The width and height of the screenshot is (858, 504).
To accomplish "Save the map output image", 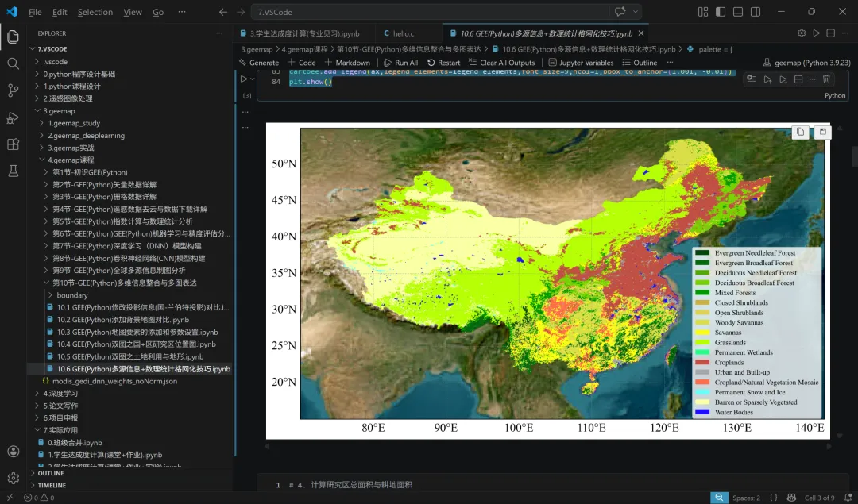I will [x=822, y=132].
